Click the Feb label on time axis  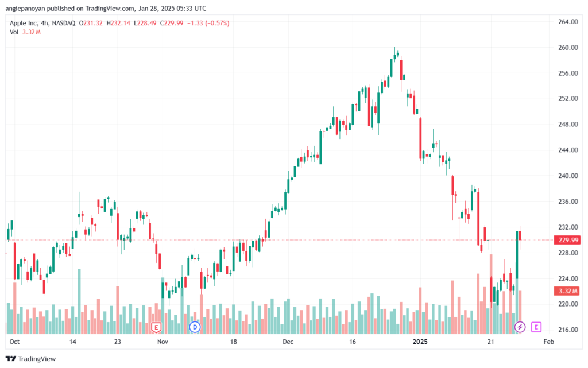click(x=548, y=342)
